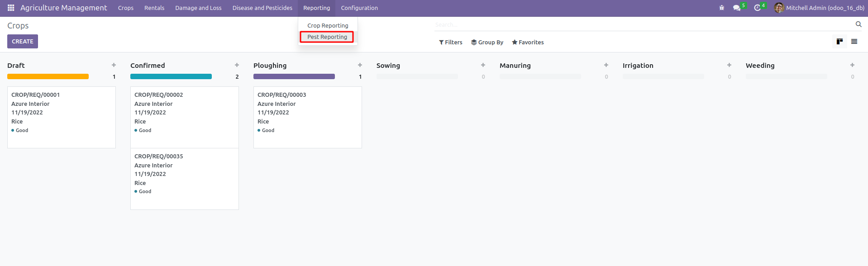The height and width of the screenshot is (266, 868).
Task: Click the Search input field
Action: click(x=643, y=25)
